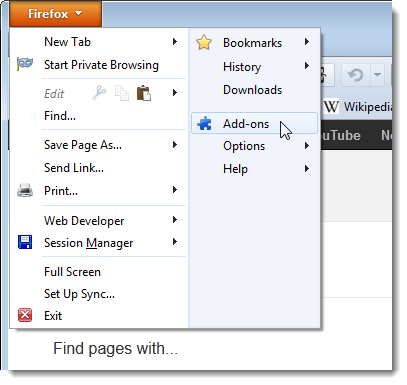
Task: Expand the Web Developer submenu arrow
Action: click(x=175, y=220)
